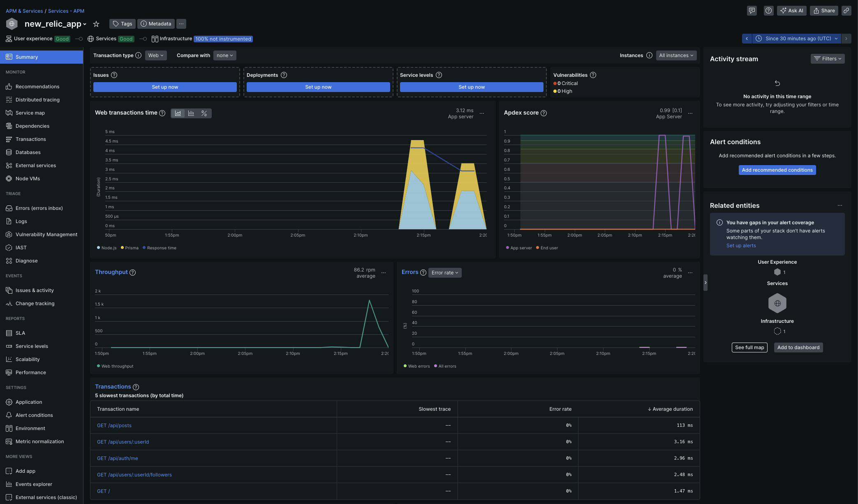This screenshot has height=504, width=858.
Task: Copy permalink using the link icon
Action: [x=846, y=11]
